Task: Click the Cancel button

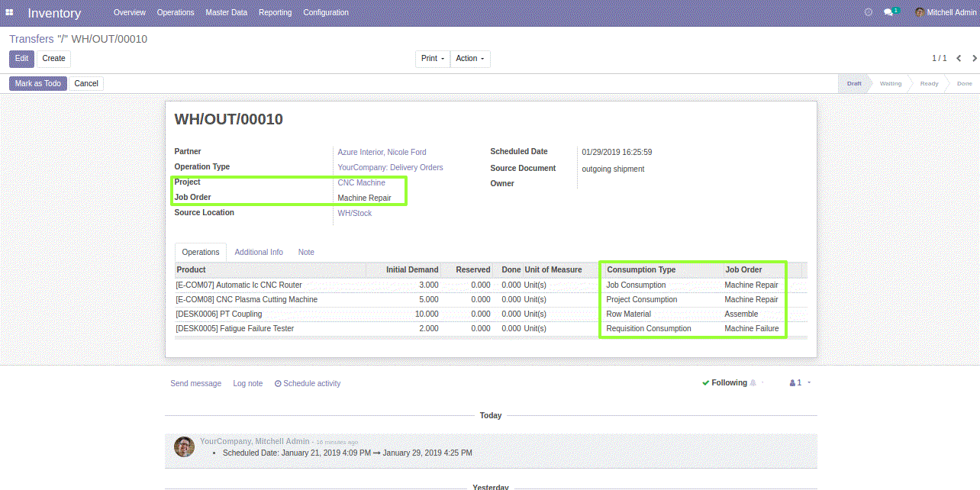Action: pos(86,83)
